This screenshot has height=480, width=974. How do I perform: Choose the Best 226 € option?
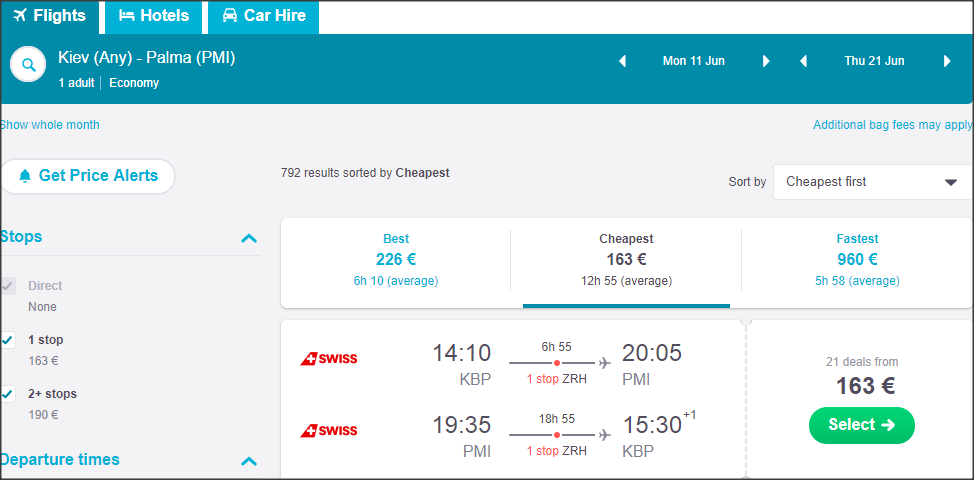[396, 260]
